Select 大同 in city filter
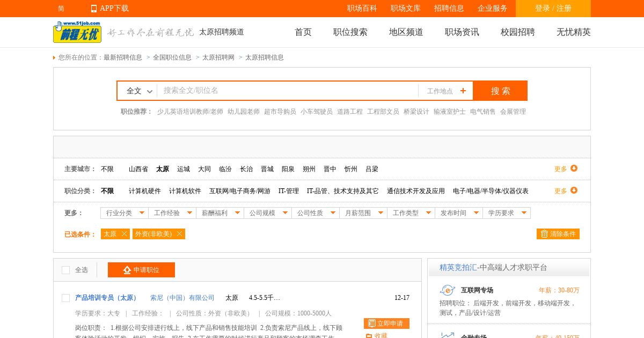The image size is (644, 338). [204, 169]
